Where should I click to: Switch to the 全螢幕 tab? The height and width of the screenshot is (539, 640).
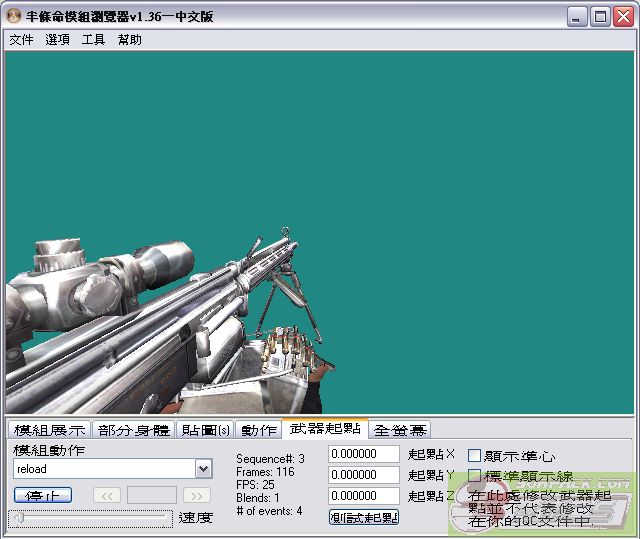[x=400, y=430]
